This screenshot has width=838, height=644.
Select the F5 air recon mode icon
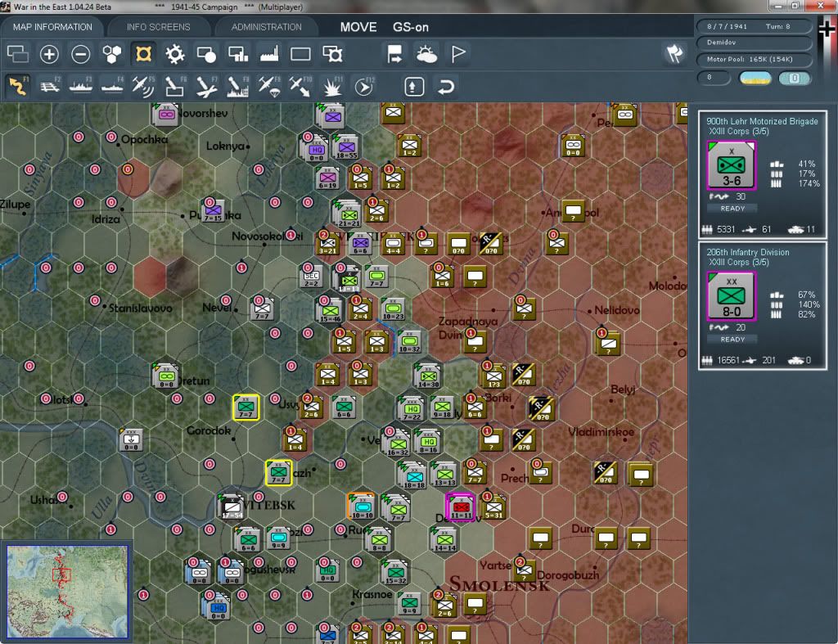coord(143,86)
